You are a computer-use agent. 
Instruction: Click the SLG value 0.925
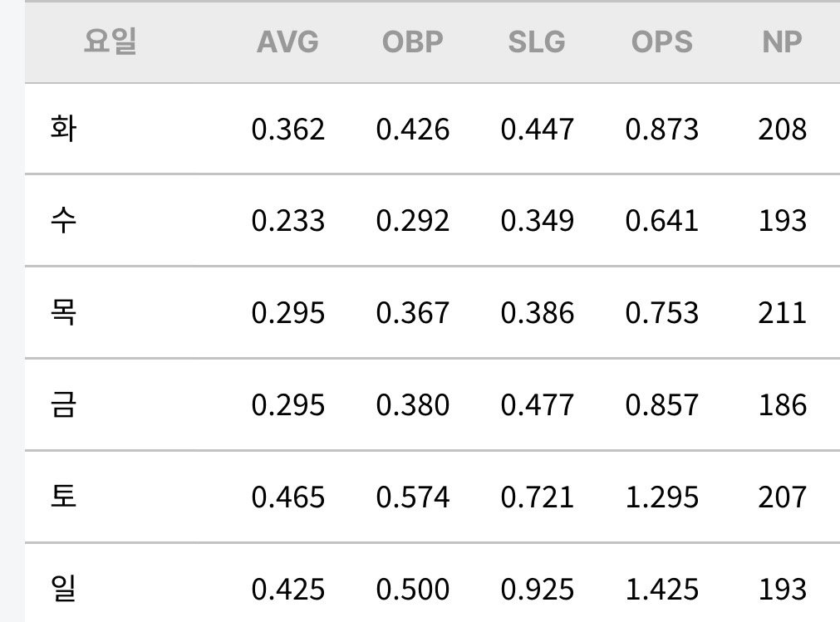tap(538, 590)
